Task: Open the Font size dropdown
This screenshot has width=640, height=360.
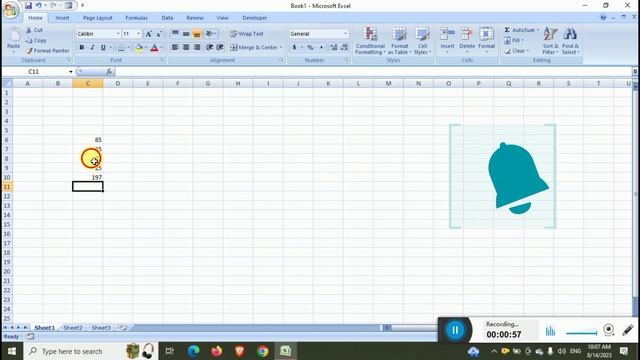Action: [x=138, y=34]
